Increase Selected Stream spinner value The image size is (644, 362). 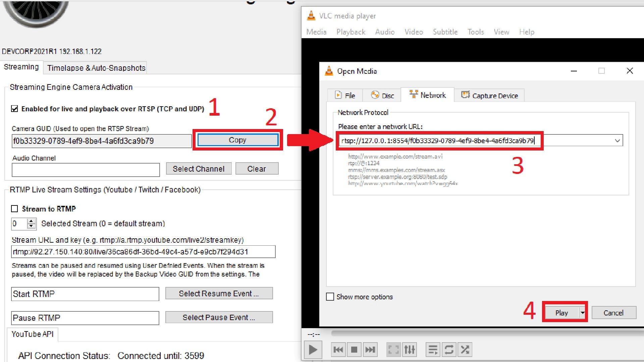[x=32, y=221]
